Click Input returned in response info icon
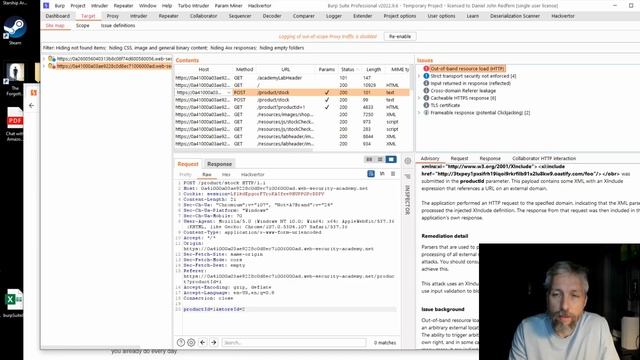The image size is (640, 360). [426, 83]
